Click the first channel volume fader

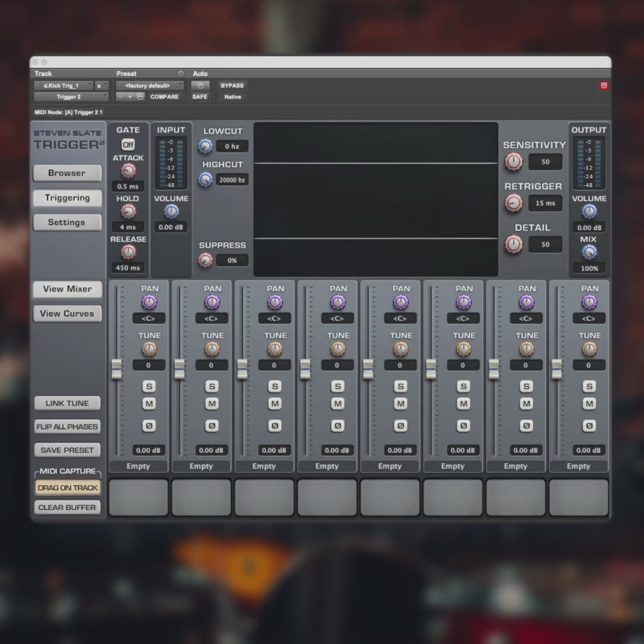tap(116, 369)
